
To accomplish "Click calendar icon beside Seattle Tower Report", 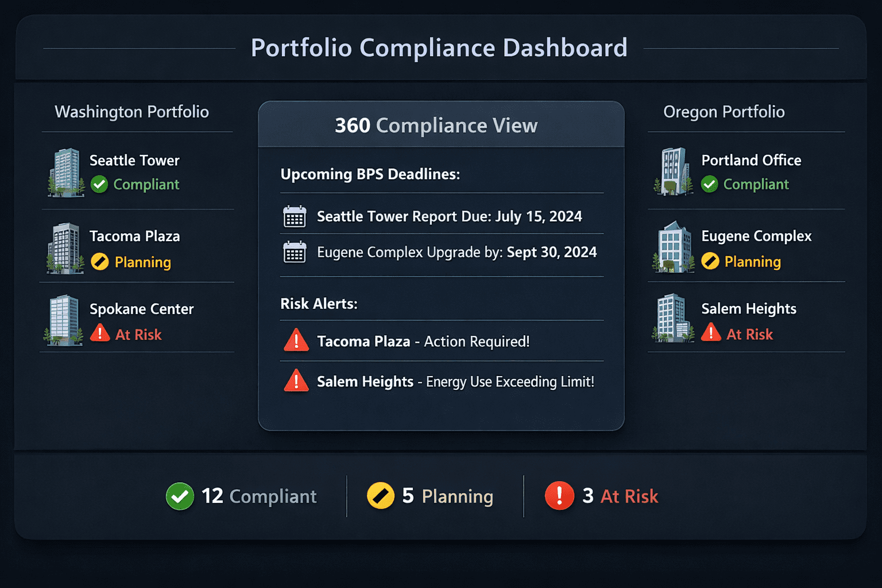I will [295, 216].
